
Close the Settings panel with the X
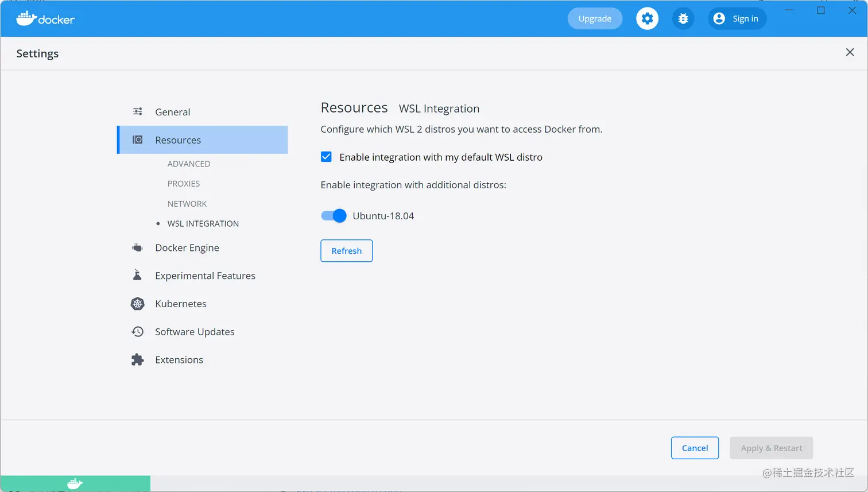[850, 52]
